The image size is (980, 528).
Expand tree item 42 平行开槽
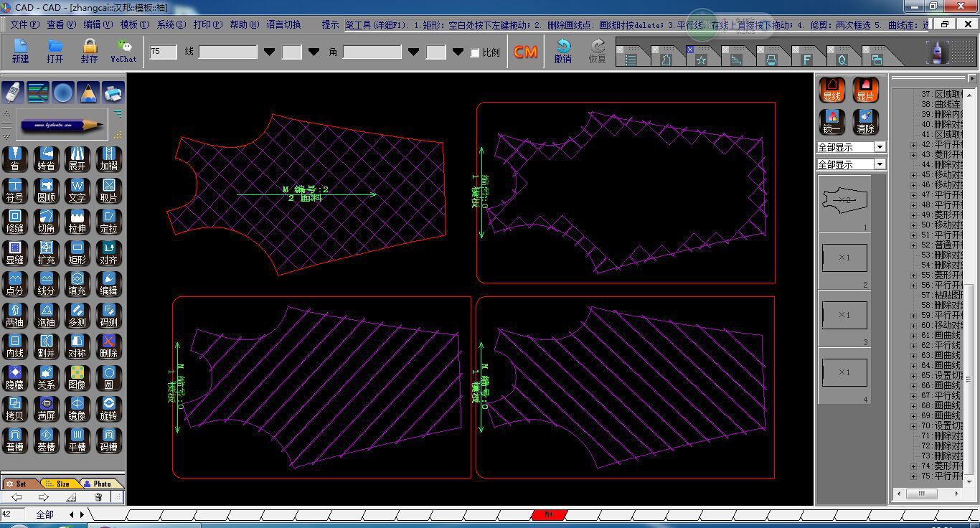(x=913, y=144)
